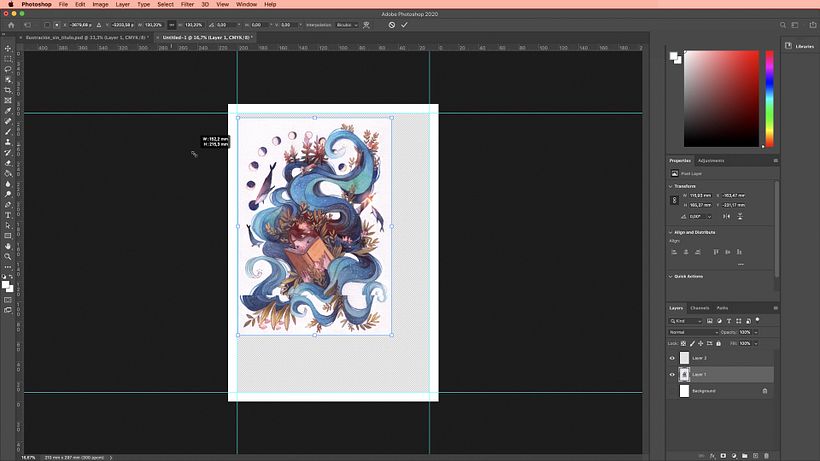The width and height of the screenshot is (820, 461).
Task: Select the Clone Stamp tool
Action: tap(8, 142)
